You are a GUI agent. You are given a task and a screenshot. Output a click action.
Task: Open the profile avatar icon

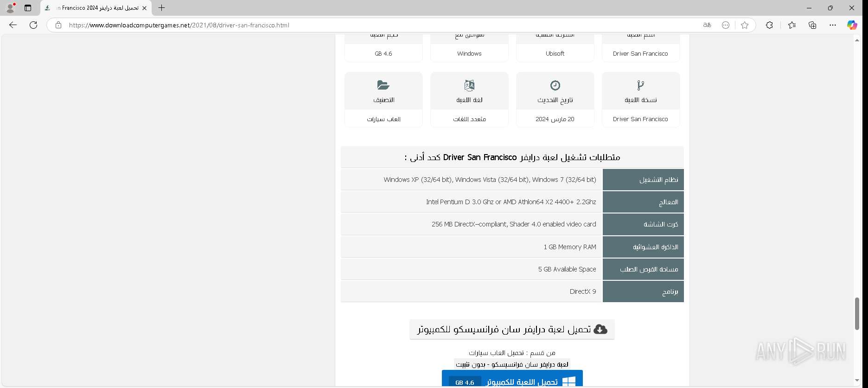[x=10, y=8]
